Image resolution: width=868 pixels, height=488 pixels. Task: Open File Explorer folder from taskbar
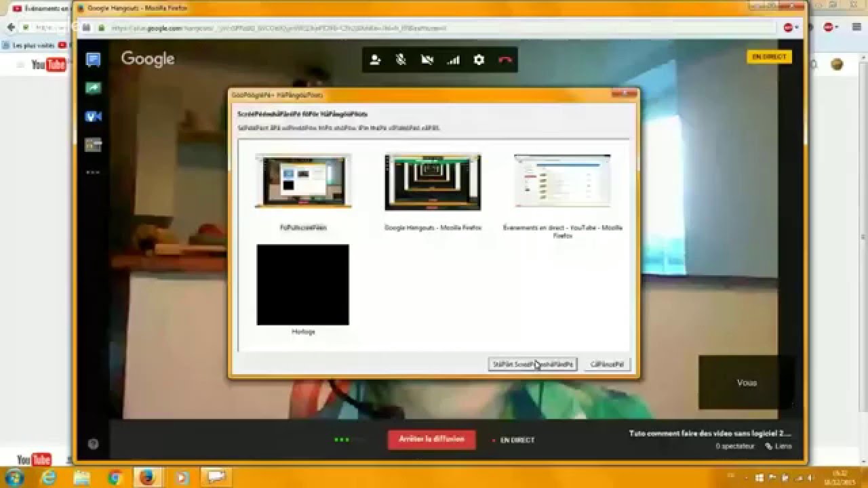point(81,477)
